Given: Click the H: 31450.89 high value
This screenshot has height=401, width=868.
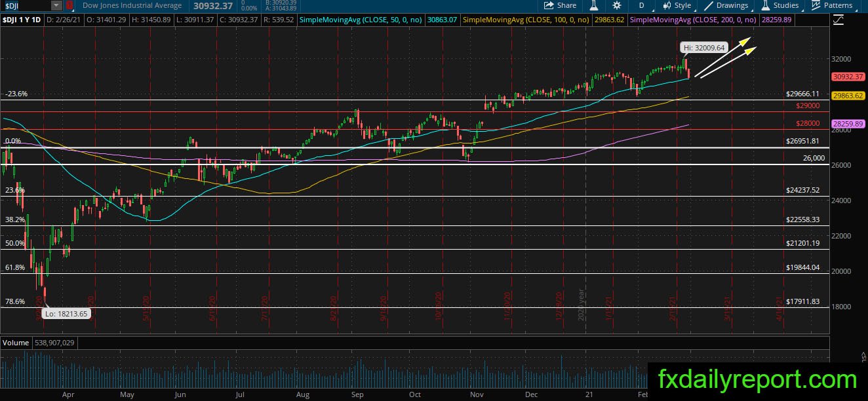Looking at the screenshot, I should click(151, 20).
